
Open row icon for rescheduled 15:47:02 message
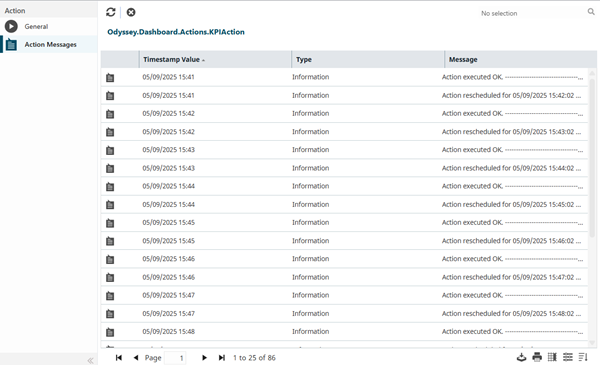point(110,277)
